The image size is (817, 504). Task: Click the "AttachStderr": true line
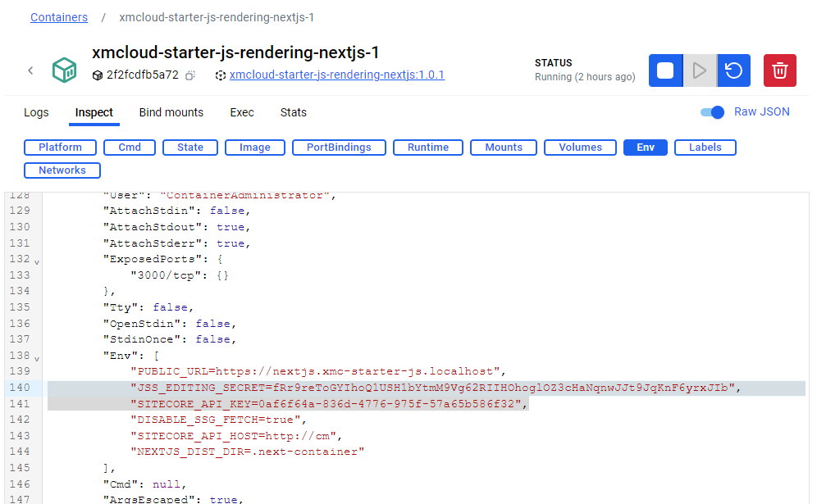(x=176, y=243)
